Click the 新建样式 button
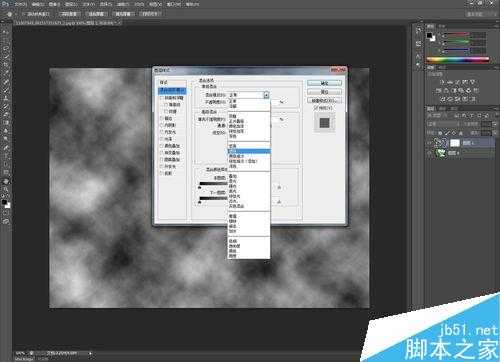This screenshot has height=362, width=500. click(324, 100)
